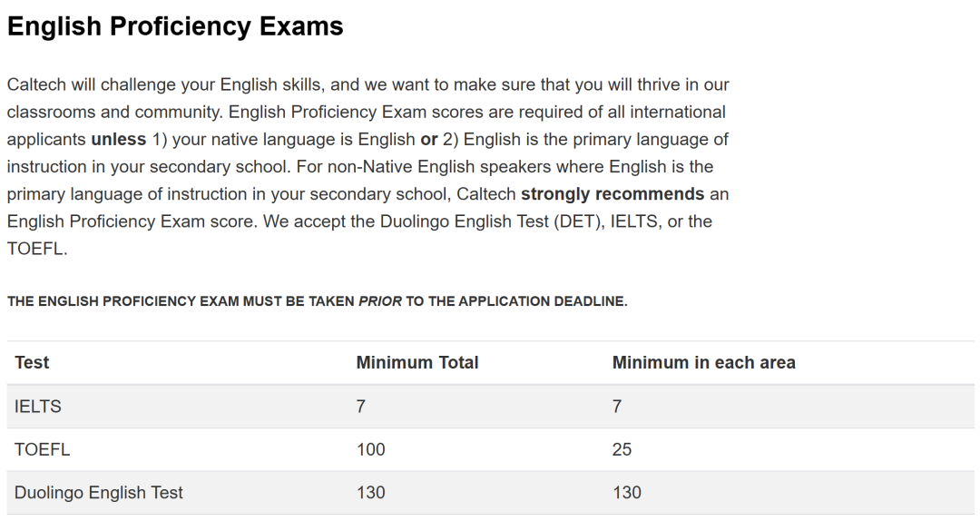Viewport: 980px width, 521px height.
Task: Click IELTS minimum area value 7
Action: click(x=617, y=407)
